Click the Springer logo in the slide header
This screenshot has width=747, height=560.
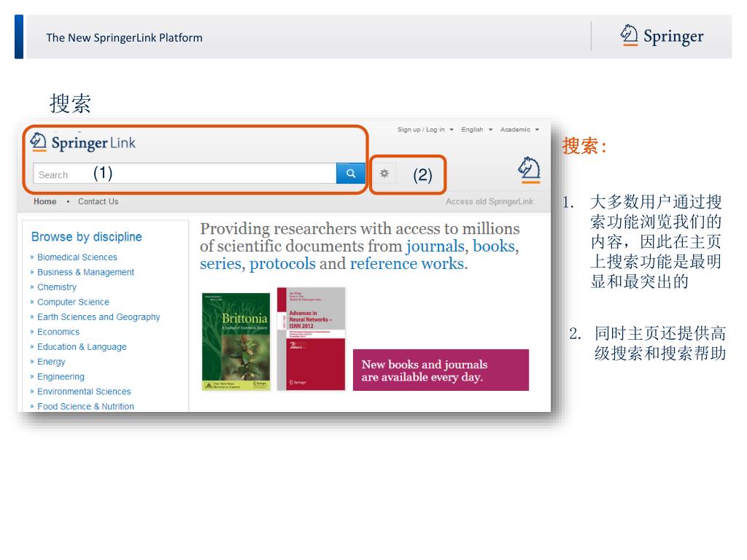pyautogui.click(x=662, y=36)
